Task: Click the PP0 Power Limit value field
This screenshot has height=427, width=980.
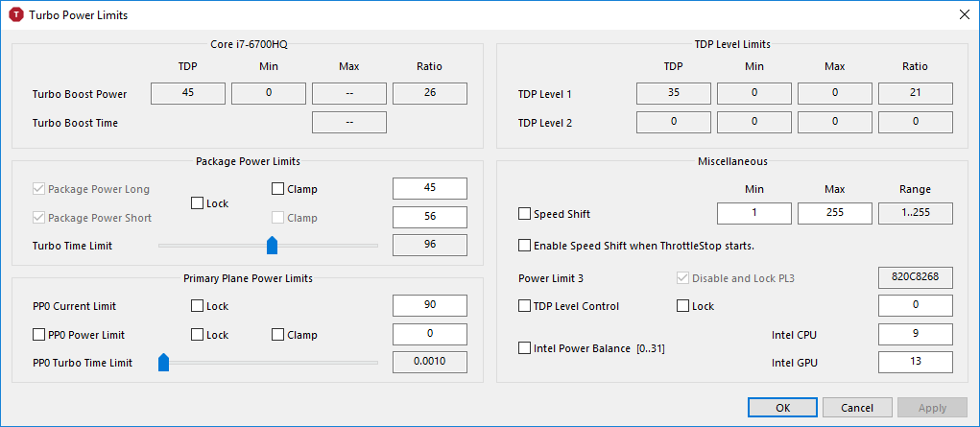Action: coord(429,334)
